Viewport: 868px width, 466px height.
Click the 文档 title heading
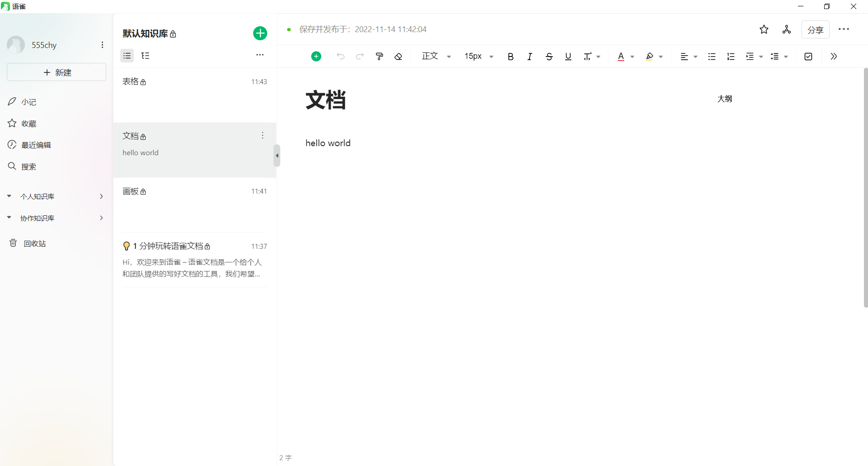pyautogui.click(x=325, y=100)
